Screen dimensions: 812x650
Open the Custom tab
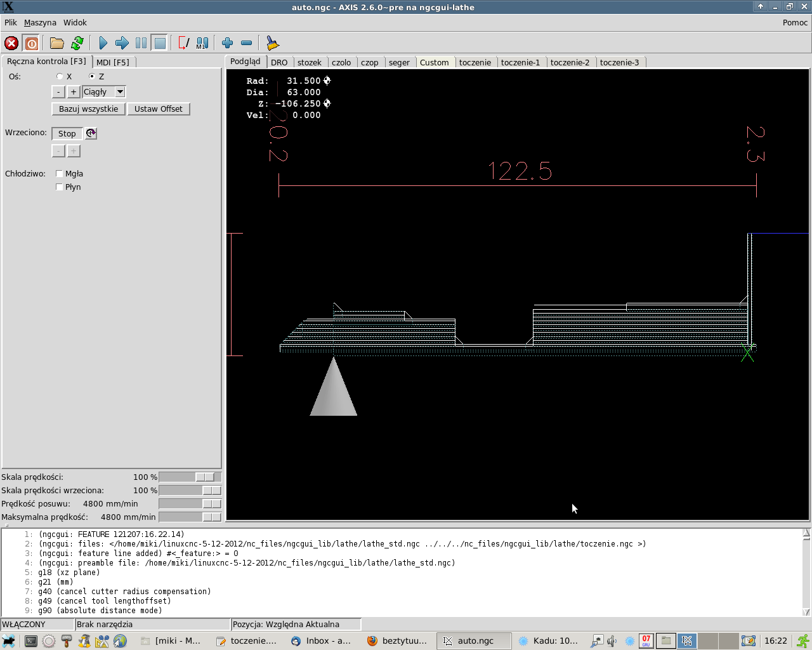tap(435, 62)
